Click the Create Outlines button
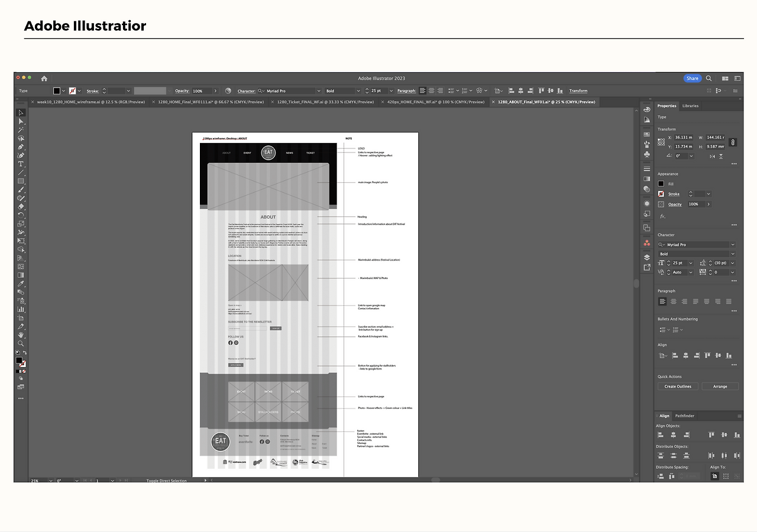 click(678, 386)
